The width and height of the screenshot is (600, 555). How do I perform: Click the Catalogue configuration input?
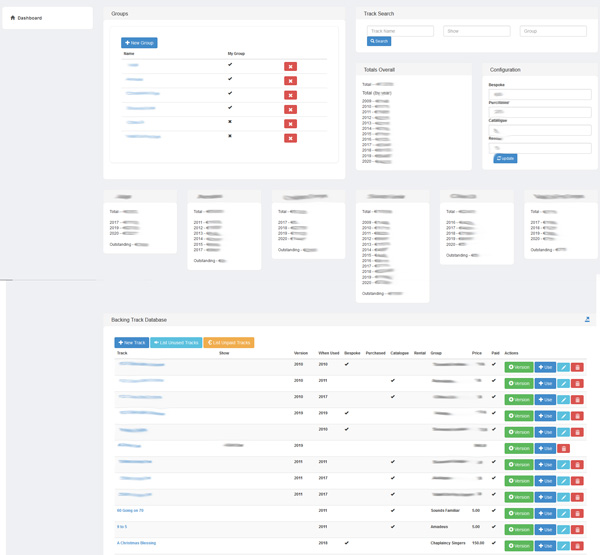click(x=540, y=130)
